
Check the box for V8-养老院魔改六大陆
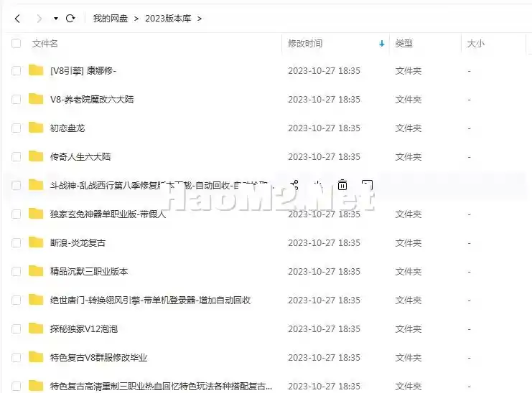tap(17, 99)
